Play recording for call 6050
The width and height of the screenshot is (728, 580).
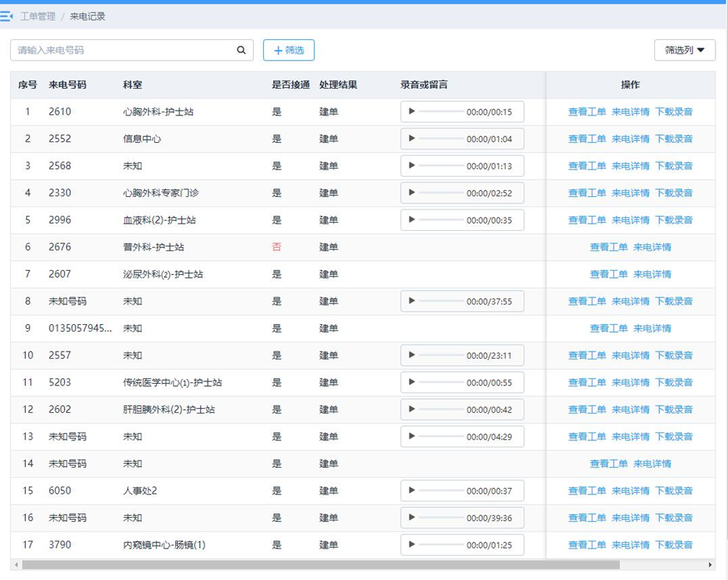pos(412,491)
